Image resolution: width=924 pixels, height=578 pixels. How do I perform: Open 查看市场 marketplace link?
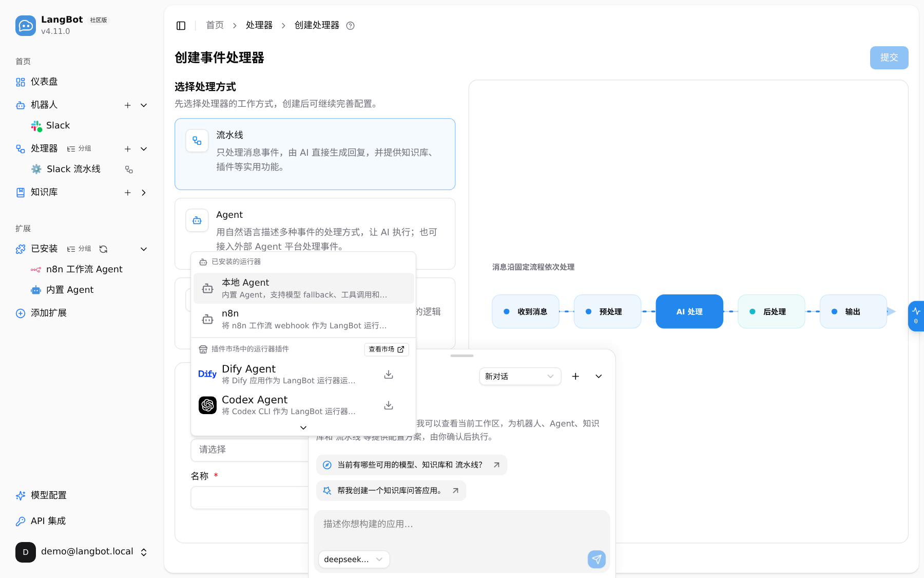pyautogui.click(x=387, y=349)
